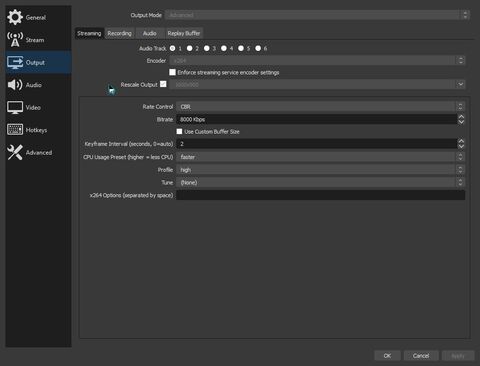The image size is (480, 366).
Task: Open Hotkeys keyboard icon
Action: [x=15, y=130]
